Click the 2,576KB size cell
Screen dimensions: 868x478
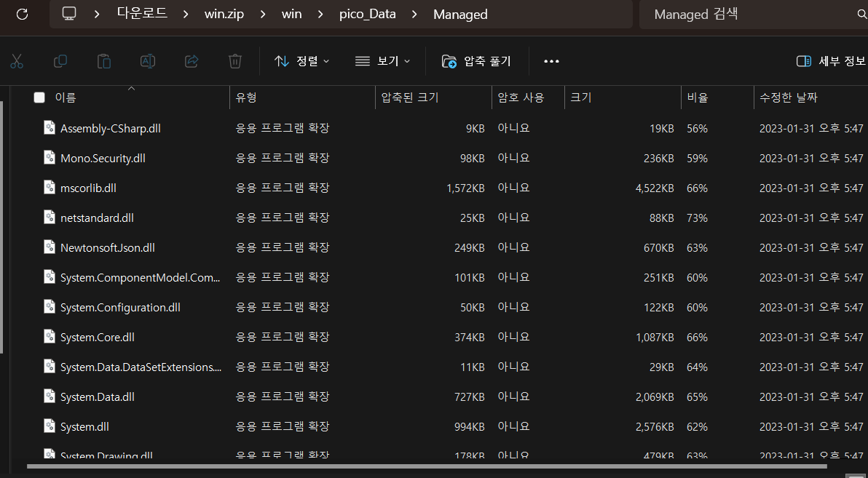pyautogui.click(x=655, y=427)
